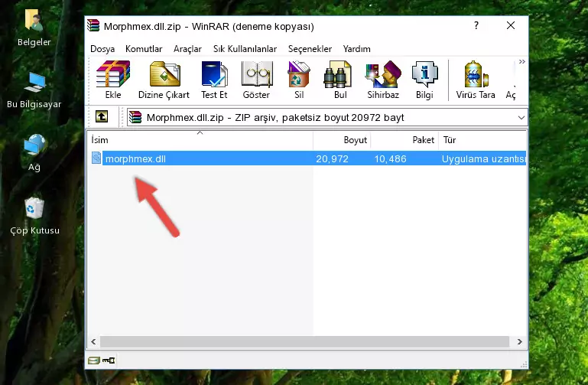The width and height of the screenshot is (588, 385).
Task: Open the Araçlar menu
Action: [187, 49]
